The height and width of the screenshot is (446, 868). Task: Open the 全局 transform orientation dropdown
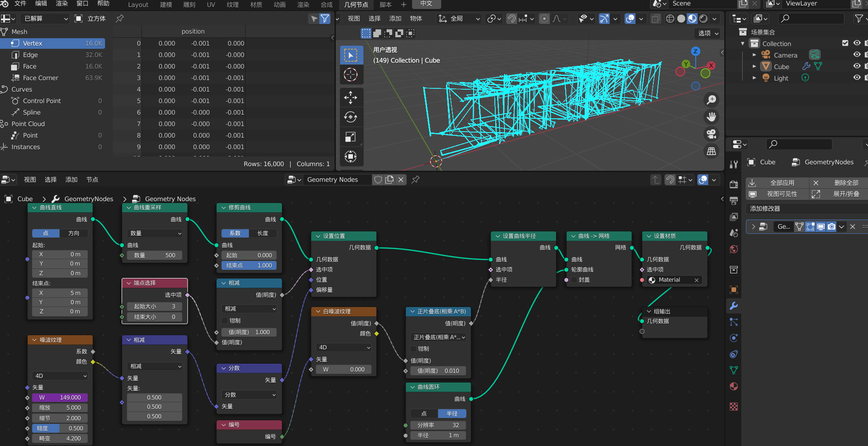[459, 18]
